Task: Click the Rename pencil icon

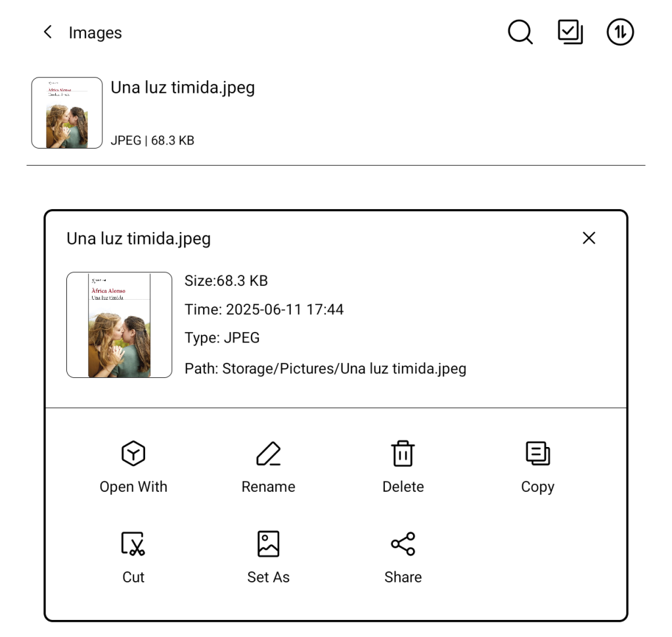Action: (x=268, y=454)
